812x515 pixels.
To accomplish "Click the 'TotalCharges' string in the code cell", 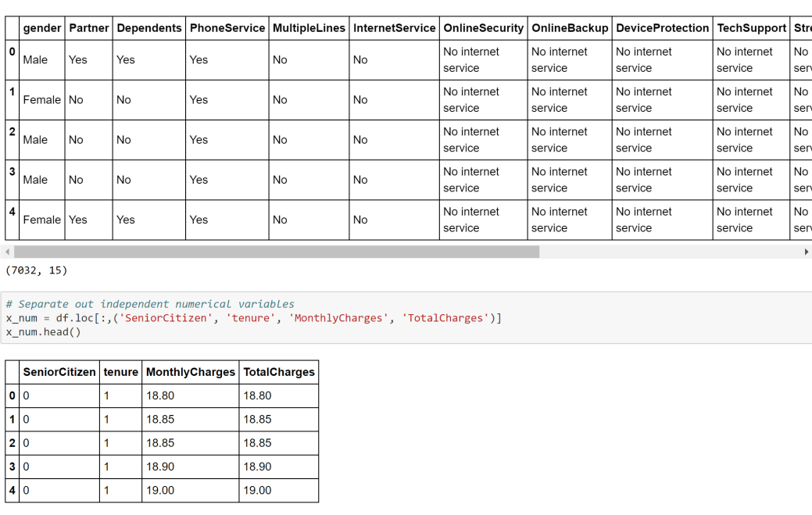I will (x=445, y=318).
